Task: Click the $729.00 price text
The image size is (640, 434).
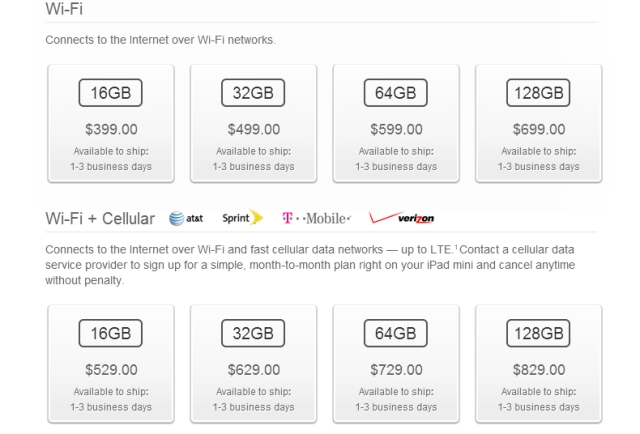Action: click(396, 370)
